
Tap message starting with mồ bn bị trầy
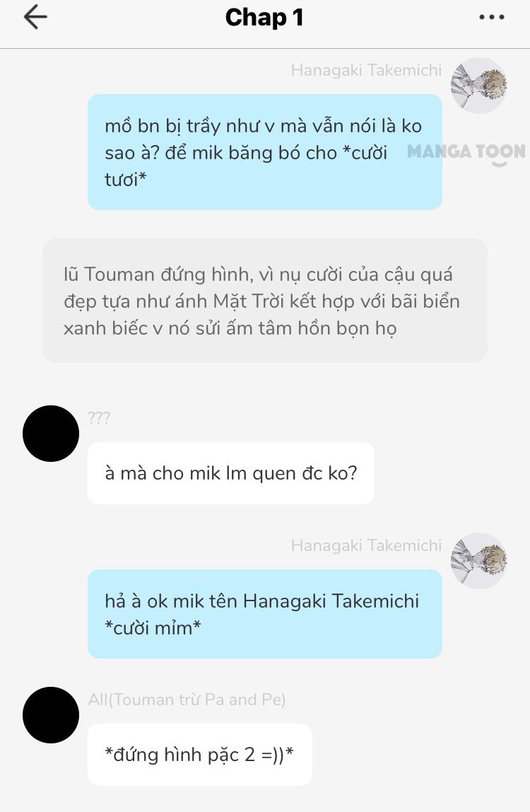tap(265, 152)
